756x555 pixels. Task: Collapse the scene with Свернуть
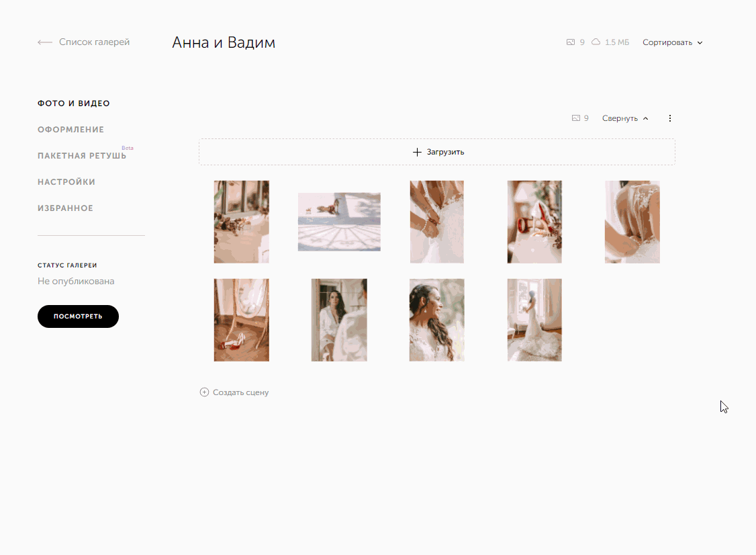click(625, 118)
